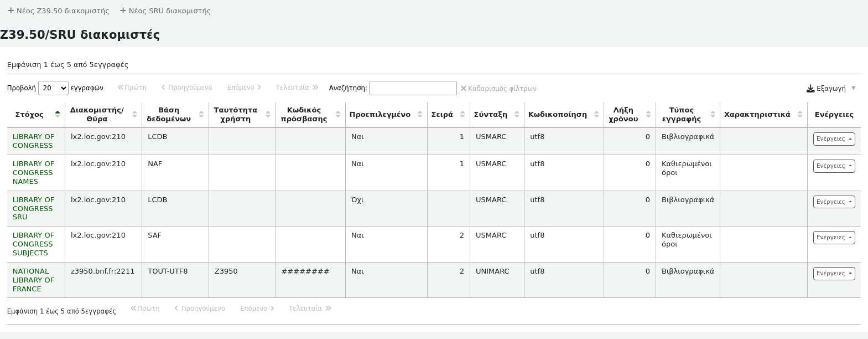
Task: Click the Εξαγωγή download icon
Action: [810, 89]
